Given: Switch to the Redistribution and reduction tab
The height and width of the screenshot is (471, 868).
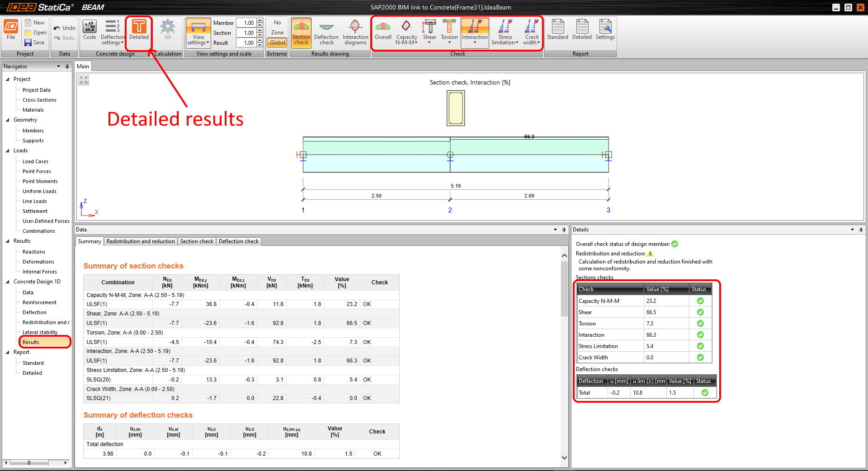Looking at the screenshot, I should (x=140, y=241).
